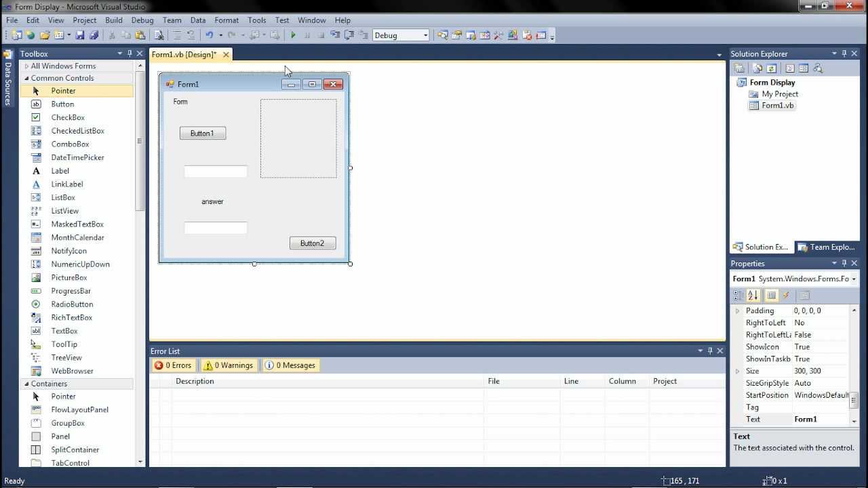Start debugging with the green play icon

(x=293, y=35)
